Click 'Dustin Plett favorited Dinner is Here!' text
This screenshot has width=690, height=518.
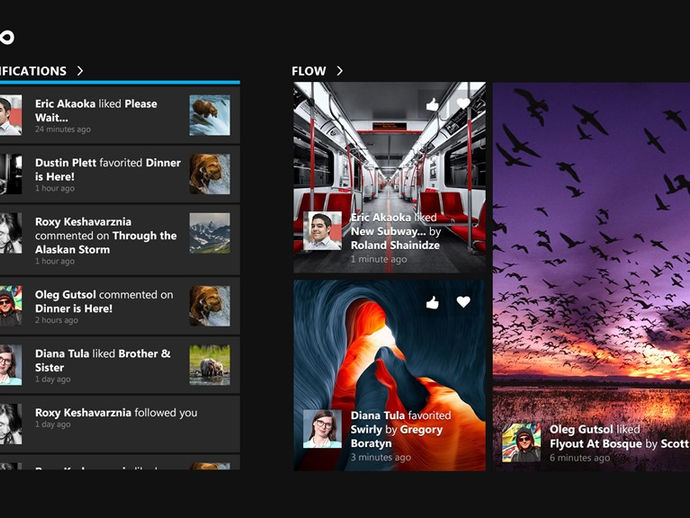[x=108, y=169]
